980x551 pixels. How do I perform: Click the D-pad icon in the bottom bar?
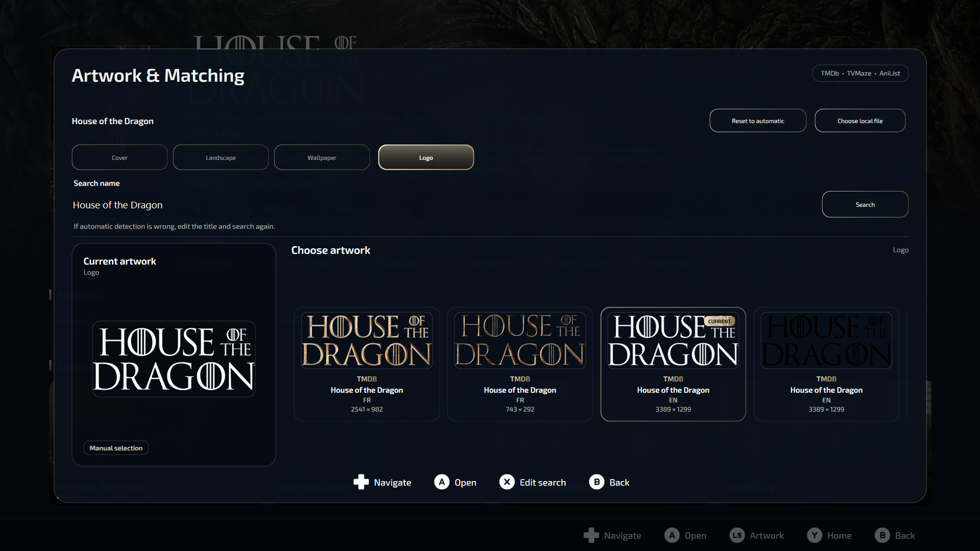click(591, 535)
